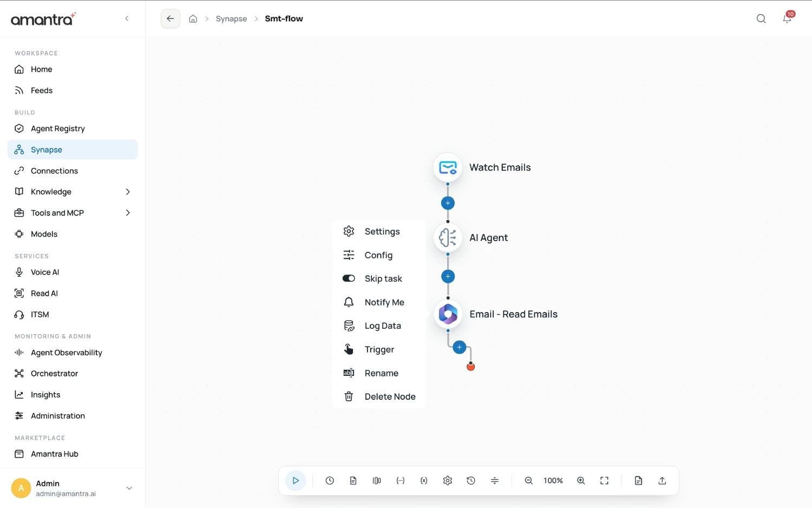Viewport: 812px width, 508px height.
Task: Expand the Tools and MCP submenu
Action: 128,213
